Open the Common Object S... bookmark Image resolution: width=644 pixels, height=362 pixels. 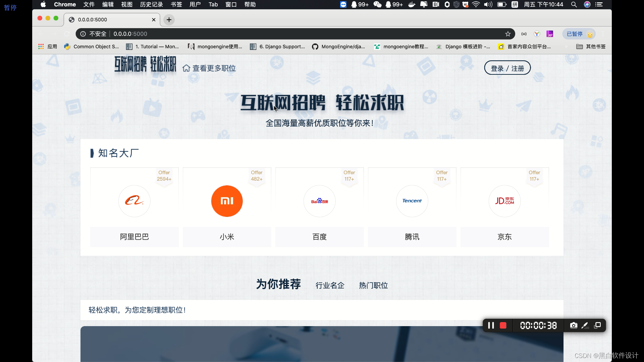(92, 47)
